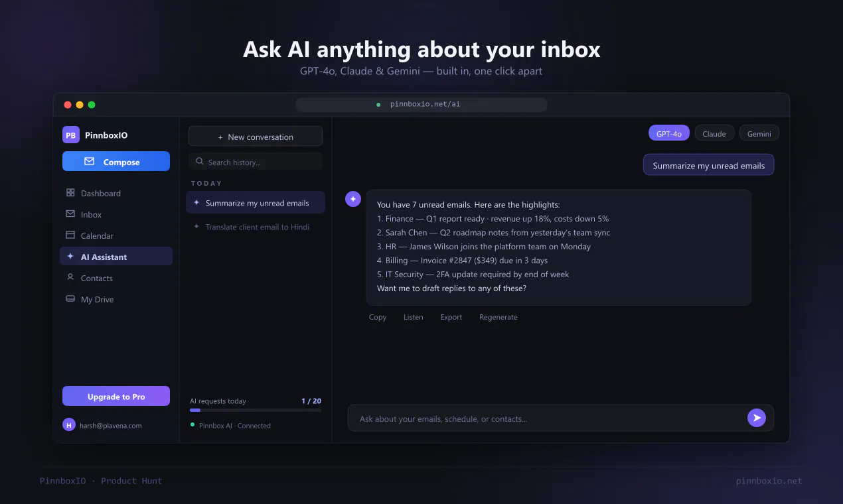Click the Calendar icon in sidebar

pyautogui.click(x=70, y=235)
